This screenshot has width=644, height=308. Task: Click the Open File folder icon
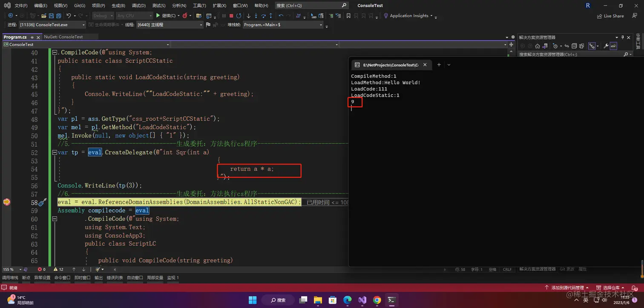click(44, 15)
